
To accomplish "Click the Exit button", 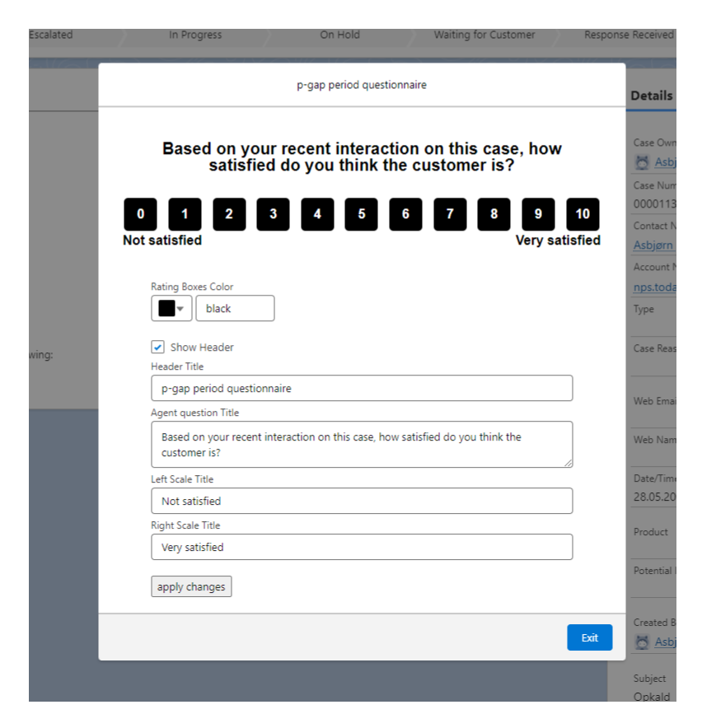I will click(x=589, y=637).
